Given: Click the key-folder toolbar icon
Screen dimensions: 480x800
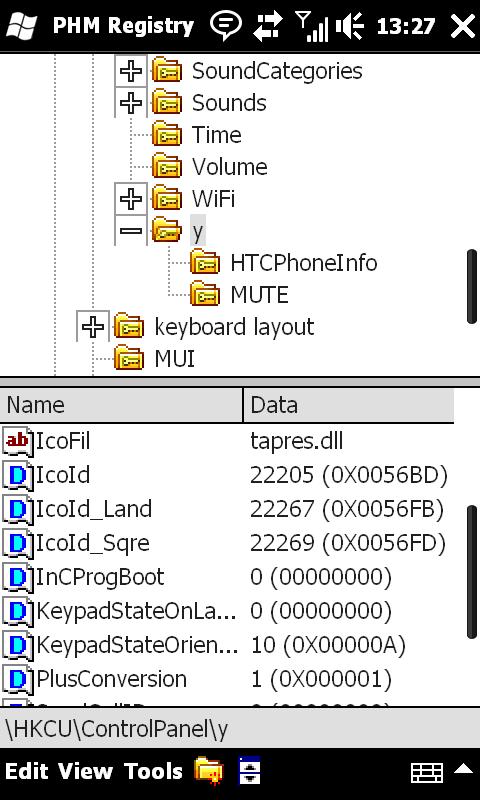Looking at the screenshot, I should coord(209,770).
